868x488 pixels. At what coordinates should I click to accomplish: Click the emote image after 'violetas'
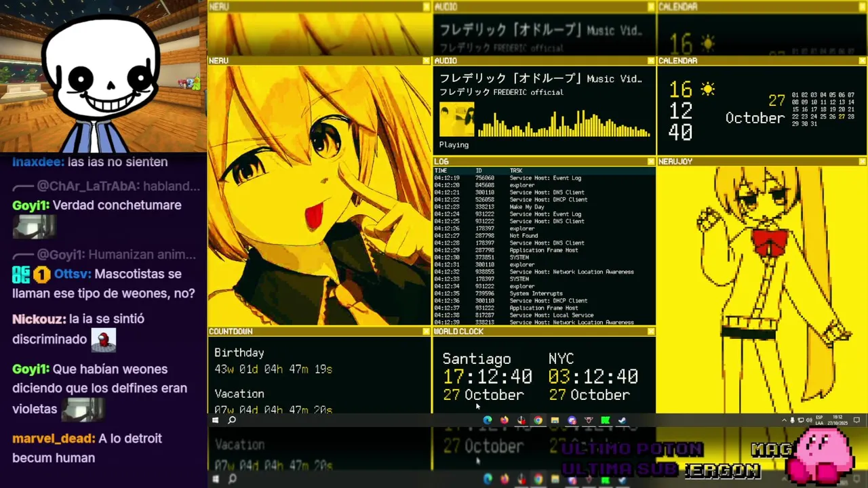[x=83, y=409]
